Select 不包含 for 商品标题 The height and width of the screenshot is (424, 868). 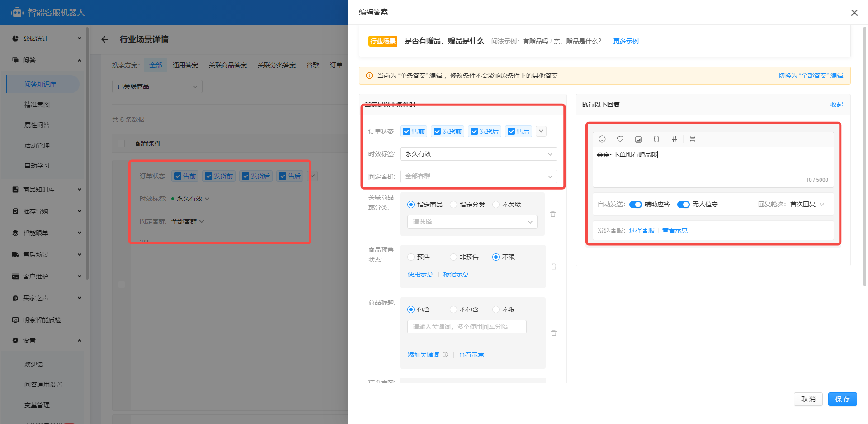(x=453, y=310)
